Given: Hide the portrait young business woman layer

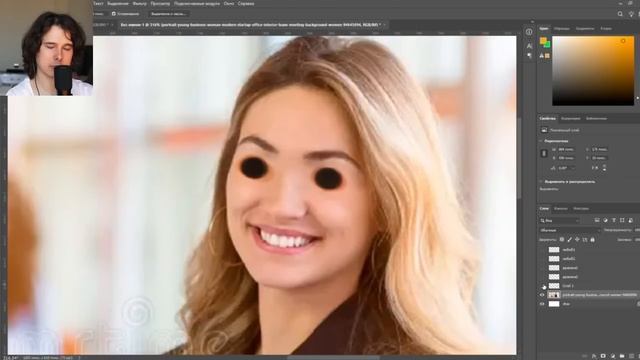Looking at the screenshot, I should pyautogui.click(x=542, y=295).
